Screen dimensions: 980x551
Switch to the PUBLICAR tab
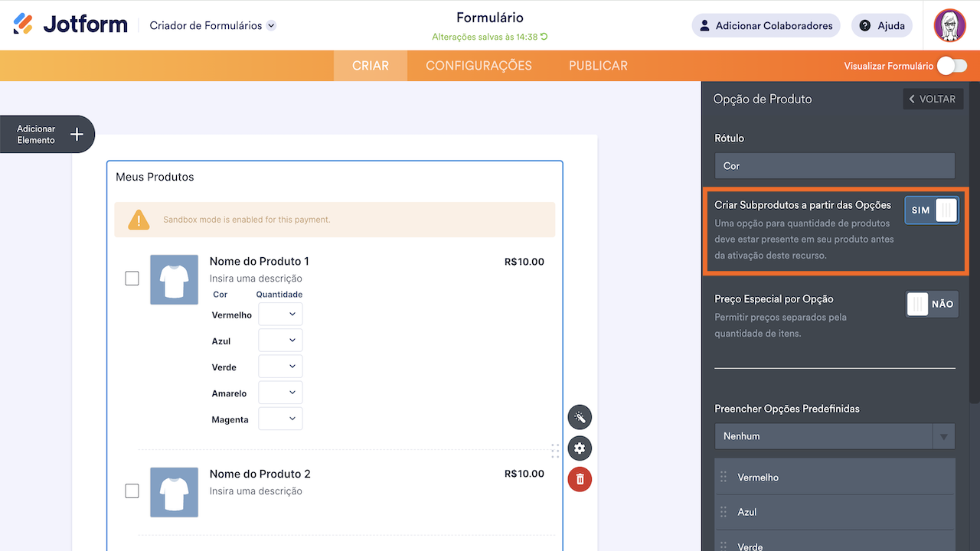598,66
